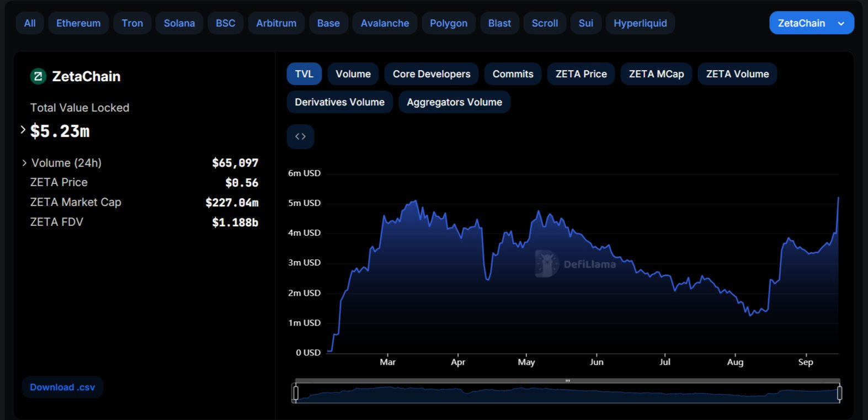
Task: Expand the Volume (24h) row
Action: 24,163
